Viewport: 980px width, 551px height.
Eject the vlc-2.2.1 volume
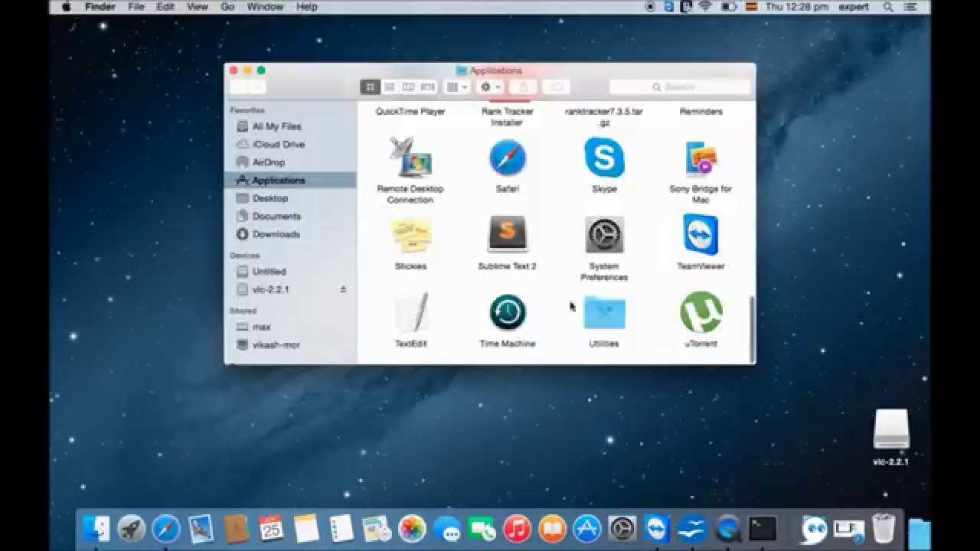pos(343,289)
